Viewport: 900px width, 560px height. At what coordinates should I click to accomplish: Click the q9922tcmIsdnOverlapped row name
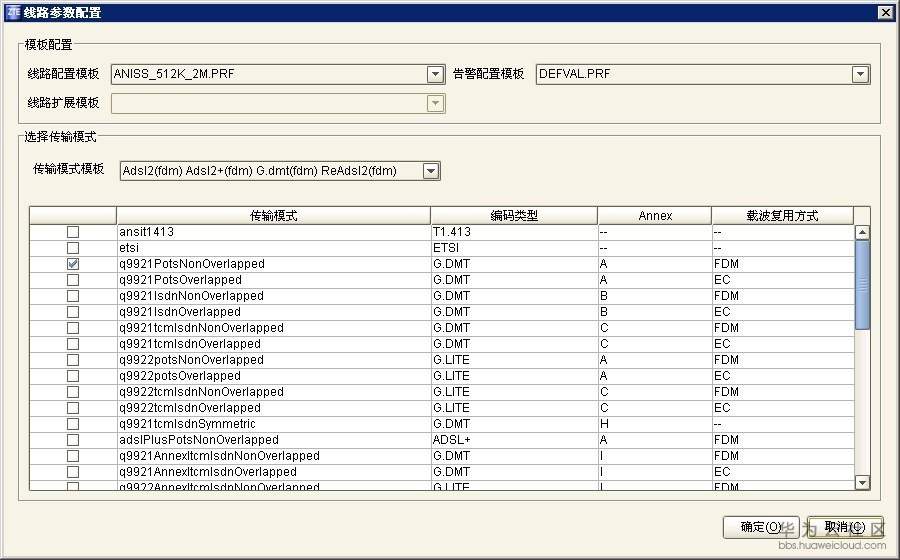(x=190, y=408)
